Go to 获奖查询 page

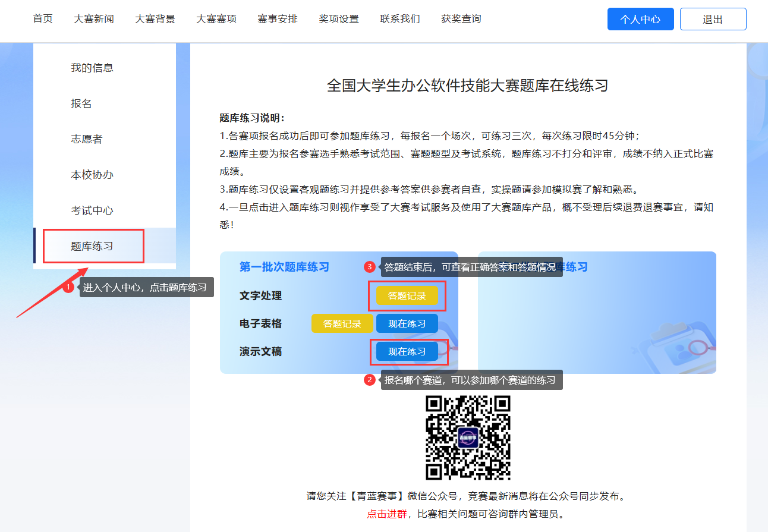coord(461,19)
